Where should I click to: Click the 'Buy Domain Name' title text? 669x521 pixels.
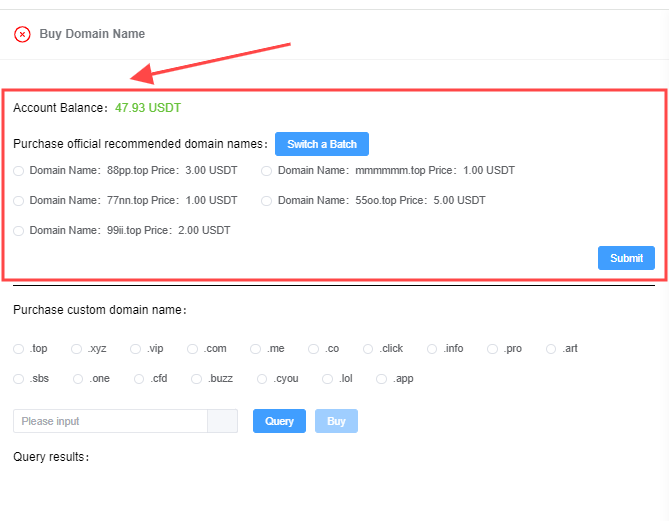click(92, 34)
